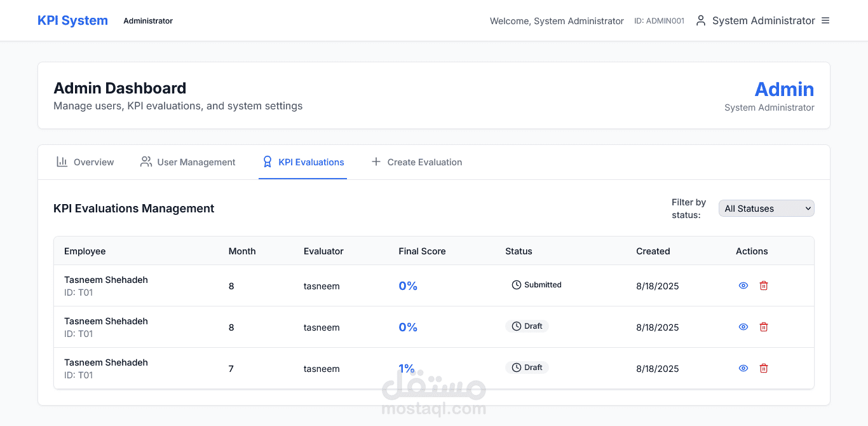View the month 7 Draft evaluation
The height and width of the screenshot is (426, 868).
743,368
